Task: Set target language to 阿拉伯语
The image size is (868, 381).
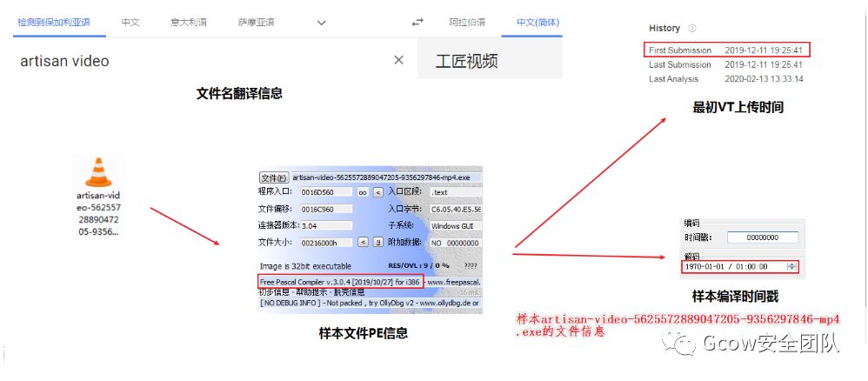Action: pyautogui.click(x=467, y=23)
